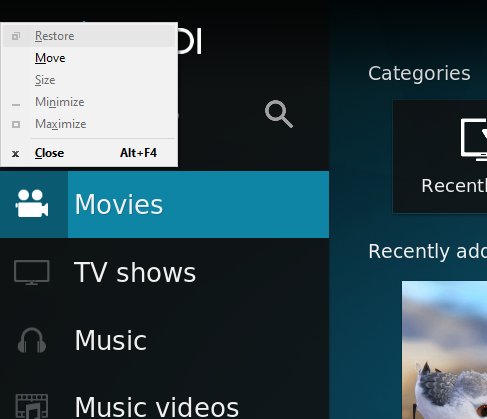Choose Size in the window menu
Image resolution: width=487 pixels, height=419 pixels.
coord(89,80)
